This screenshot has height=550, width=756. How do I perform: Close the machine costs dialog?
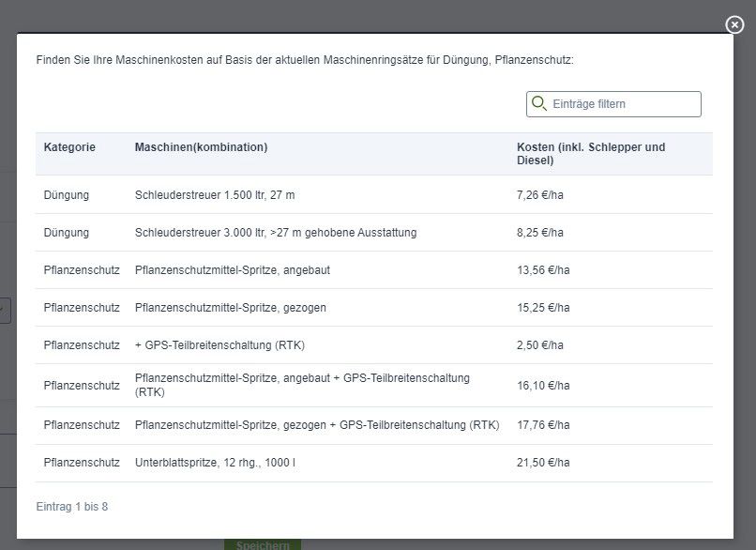(734, 24)
